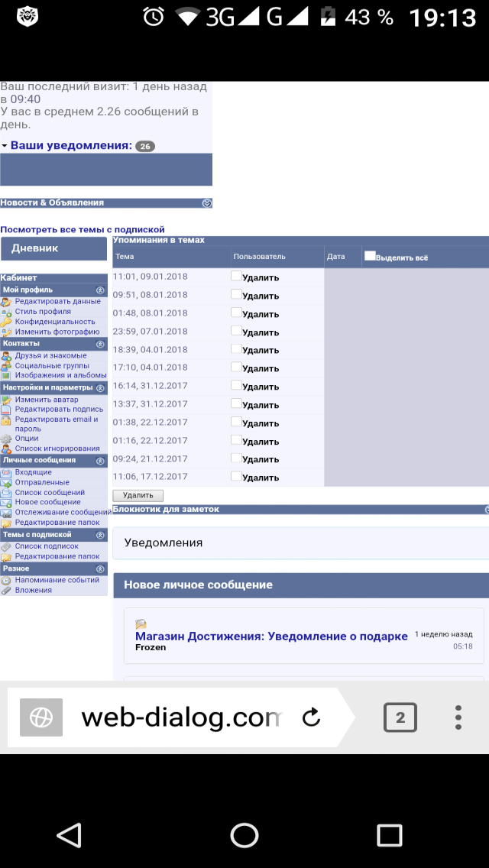Click the padlock icon for email and password
489x868 pixels.
click(x=7, y=419)
